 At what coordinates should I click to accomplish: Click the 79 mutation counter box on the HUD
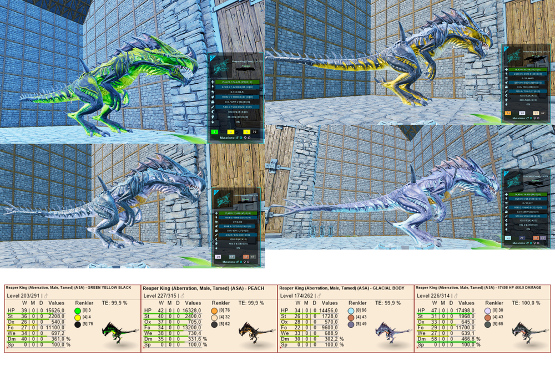click(254, 131)
